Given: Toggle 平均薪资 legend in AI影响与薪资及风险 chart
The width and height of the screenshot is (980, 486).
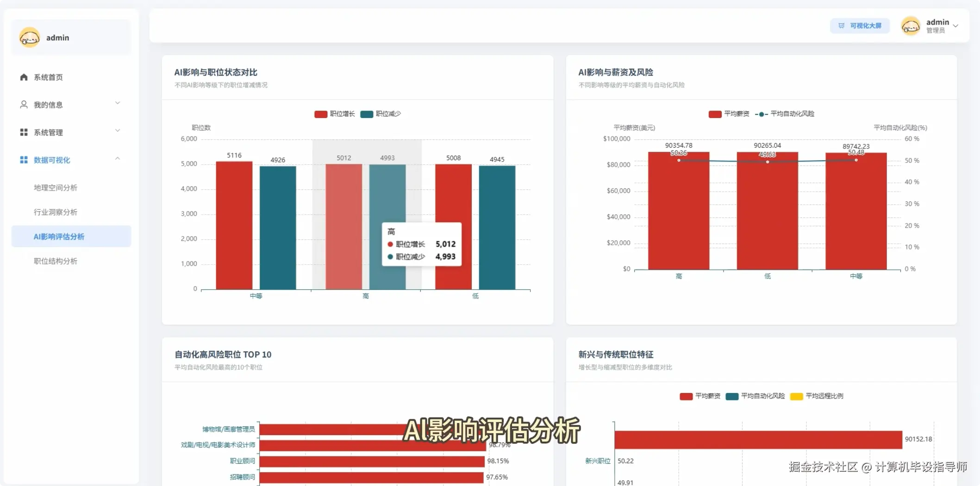Looking at the screenshot, I should click(x=729, y=114).
